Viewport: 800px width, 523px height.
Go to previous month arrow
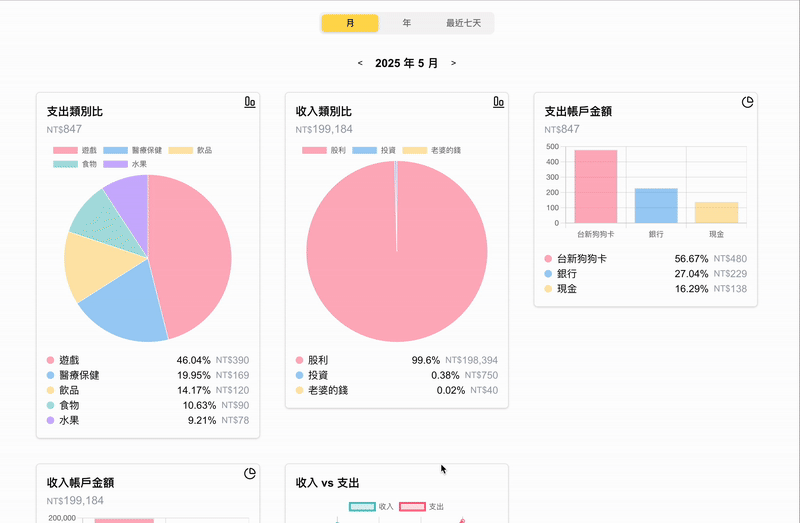click(360, 63)
